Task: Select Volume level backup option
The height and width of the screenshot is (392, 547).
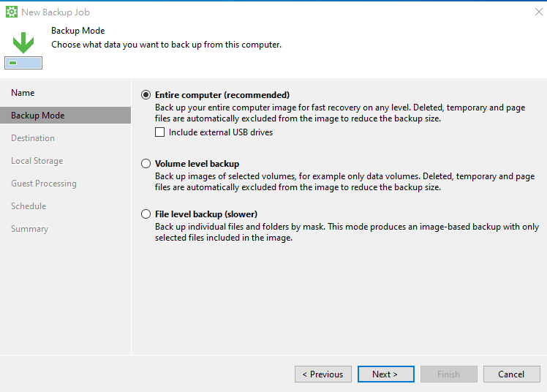Action: tap(146, 164)
